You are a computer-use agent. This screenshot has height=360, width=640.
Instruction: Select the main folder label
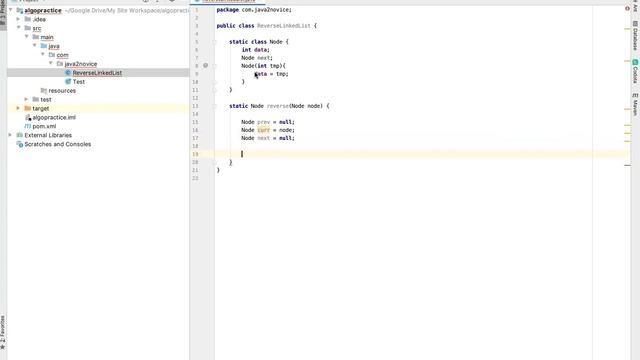click(x=47, y=37)
